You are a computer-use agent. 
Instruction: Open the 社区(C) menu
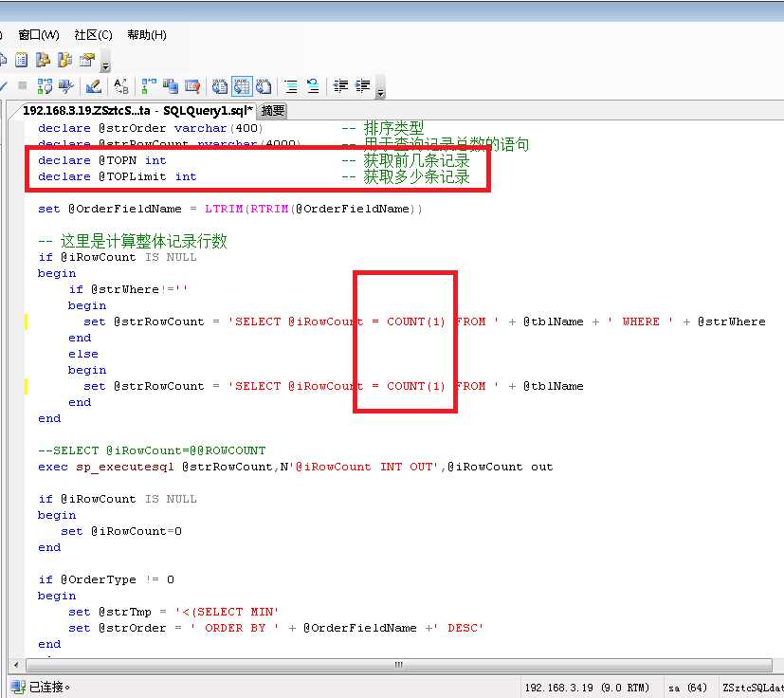coord(94,35)
